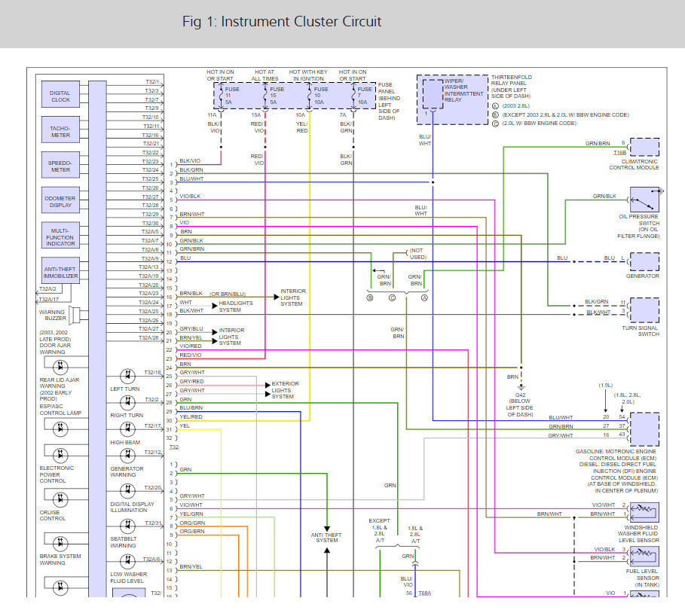The height and width of the screenshot is (616, 685).
Task: Click the Generator Warning lamp symbol
Action: 127,456
